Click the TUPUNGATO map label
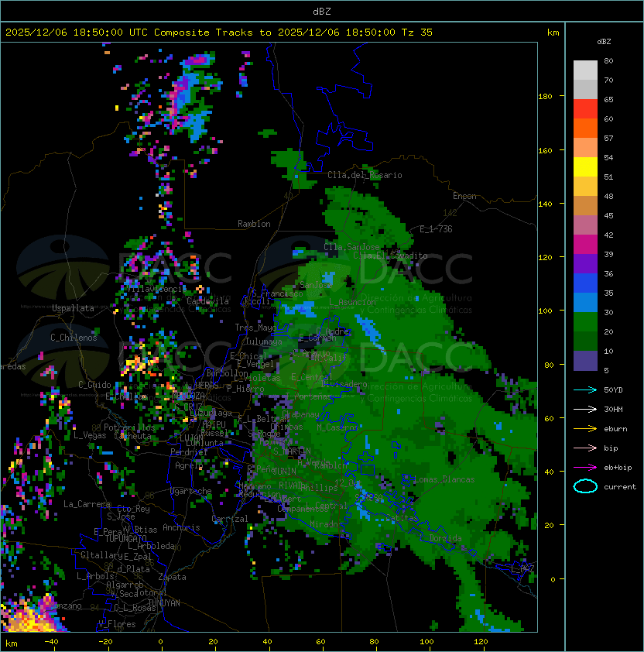This screenshot has width=644, height=652. (125, 538)
